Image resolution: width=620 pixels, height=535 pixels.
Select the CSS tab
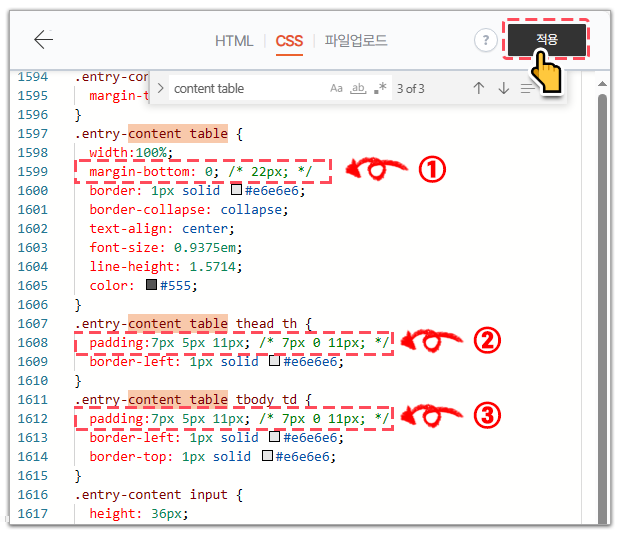[289, 41]
